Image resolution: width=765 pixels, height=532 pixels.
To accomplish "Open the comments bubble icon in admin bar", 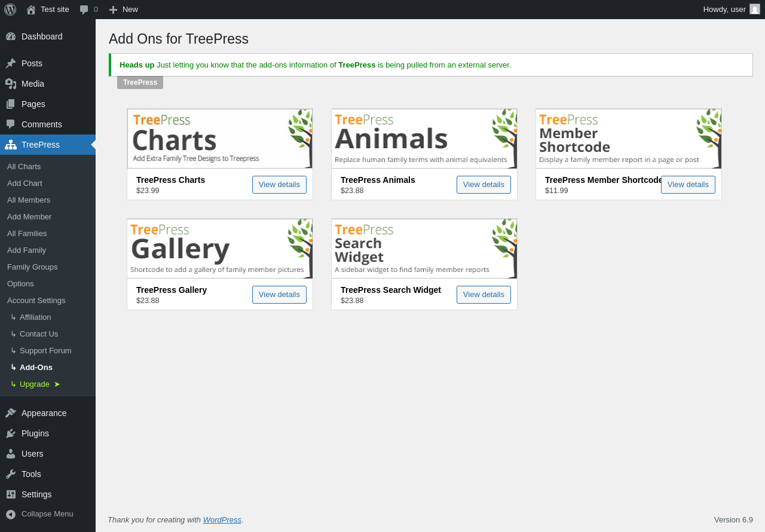I will [84, 10].
